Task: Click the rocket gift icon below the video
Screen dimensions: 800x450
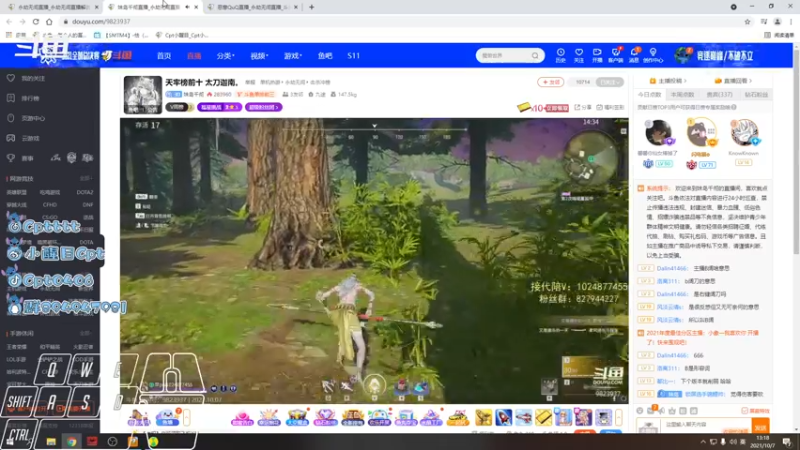Action: [x=504, y=417]
